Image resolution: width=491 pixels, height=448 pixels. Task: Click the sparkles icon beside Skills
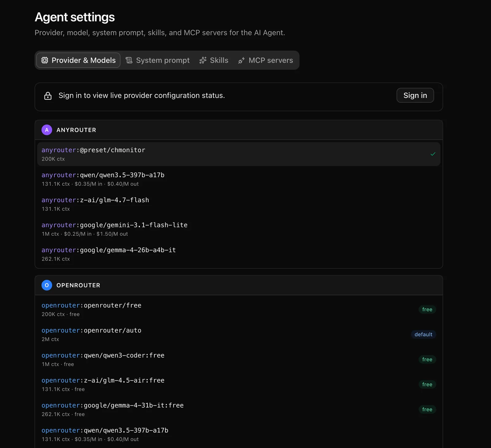pyautogui.click(x=203, y=60)
